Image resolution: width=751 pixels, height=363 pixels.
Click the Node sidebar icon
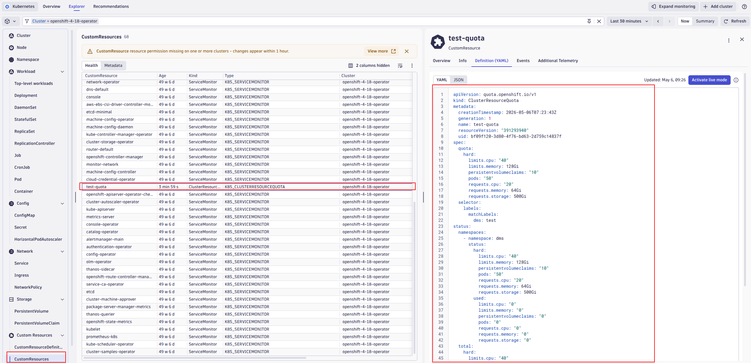pyautogui.click(x=11, y=48)
